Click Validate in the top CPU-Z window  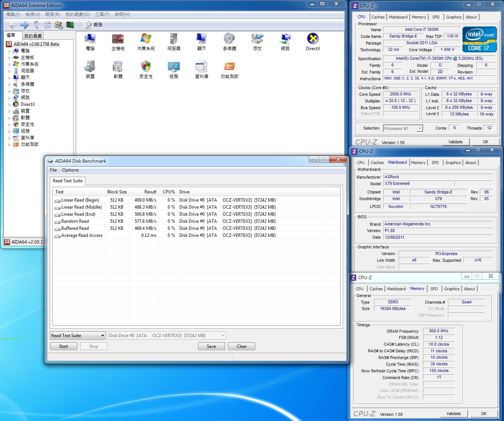point(455,142)
